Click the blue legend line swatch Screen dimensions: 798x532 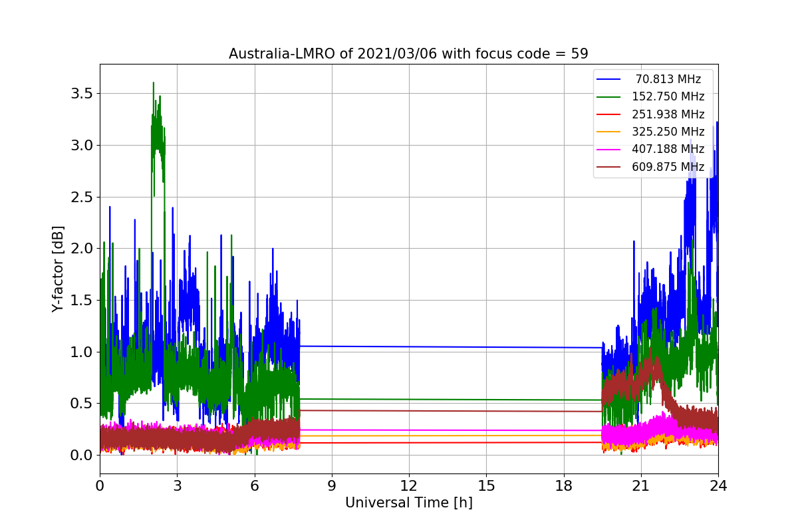click(x=609, y=80)
